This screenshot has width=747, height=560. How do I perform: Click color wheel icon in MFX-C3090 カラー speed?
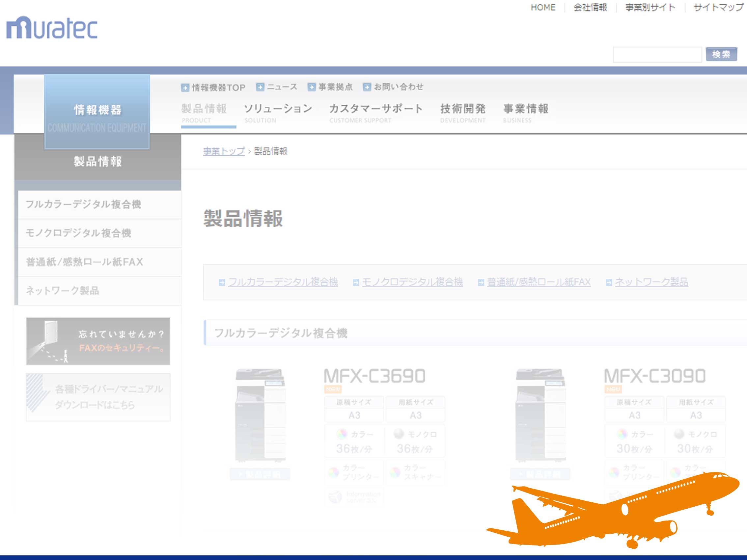click(622, 434)
